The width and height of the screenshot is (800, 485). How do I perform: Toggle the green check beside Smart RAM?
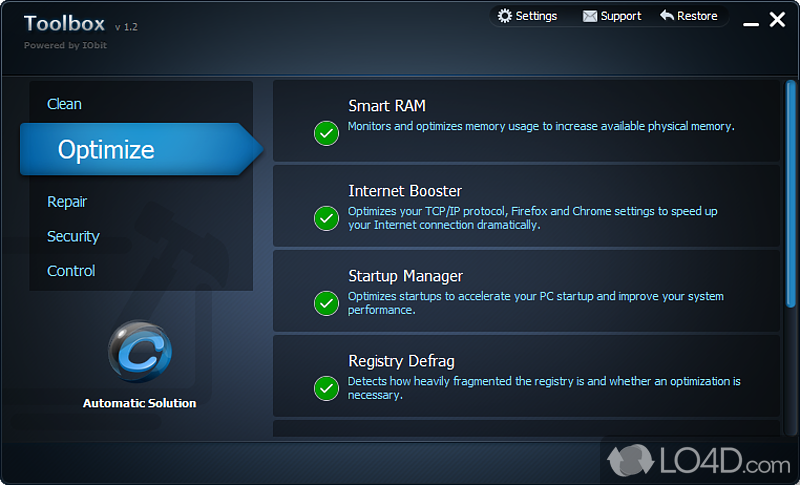327,134
